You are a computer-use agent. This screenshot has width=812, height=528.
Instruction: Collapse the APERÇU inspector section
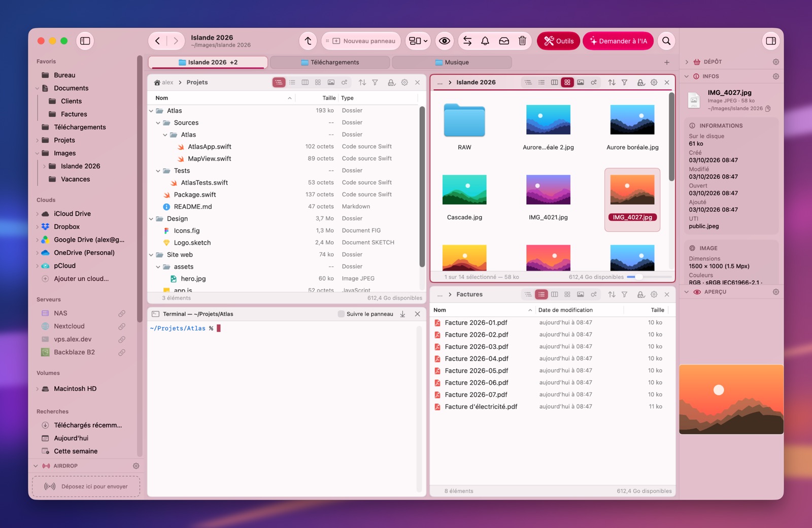coord(687,292)
